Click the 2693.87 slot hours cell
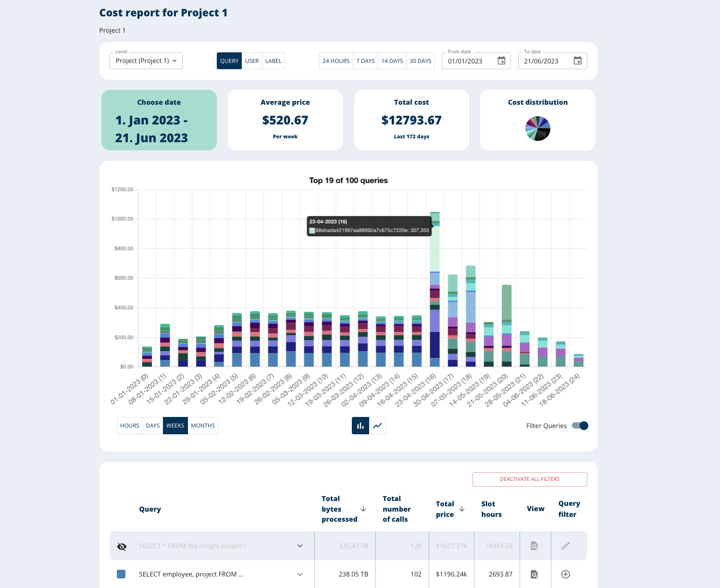Screen dimensions: 720x588 point(500,574)
